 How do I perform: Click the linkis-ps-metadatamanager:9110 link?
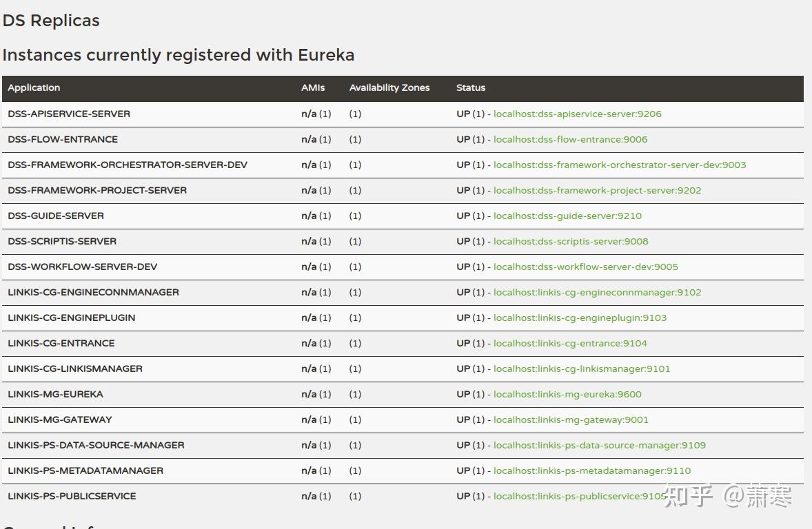point(591,470)
